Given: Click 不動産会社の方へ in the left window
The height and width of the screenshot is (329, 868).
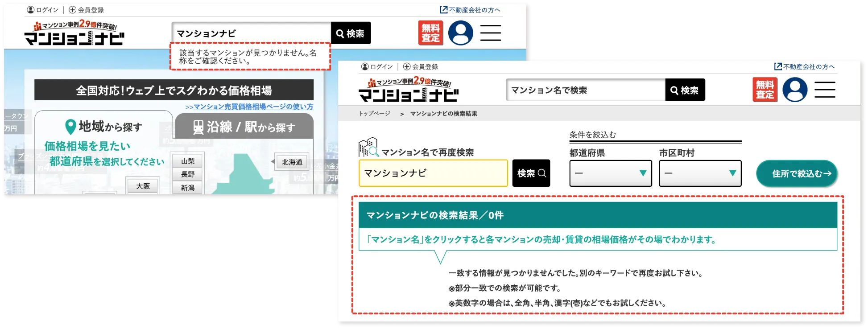Looking at the screenshot, I should [470, 10].
